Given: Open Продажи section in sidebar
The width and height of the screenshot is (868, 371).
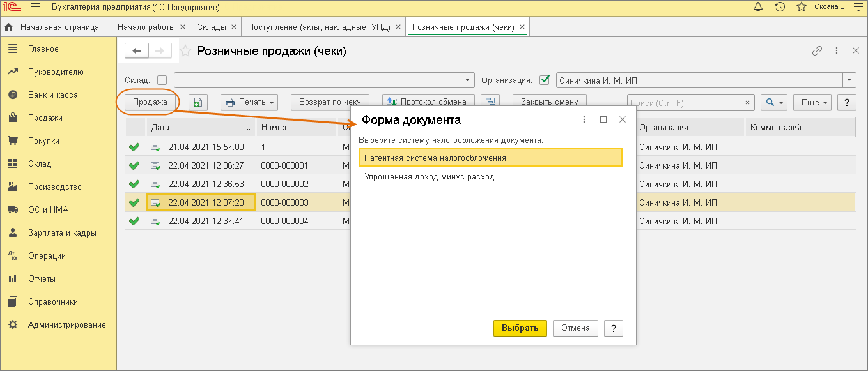Looking at the screenshot, I should click(45, 118).
